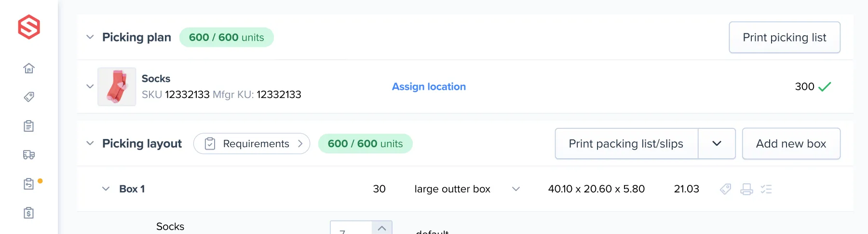
Task: Open the Print packing list dropdown arrow
Action: tap(717, 143)
